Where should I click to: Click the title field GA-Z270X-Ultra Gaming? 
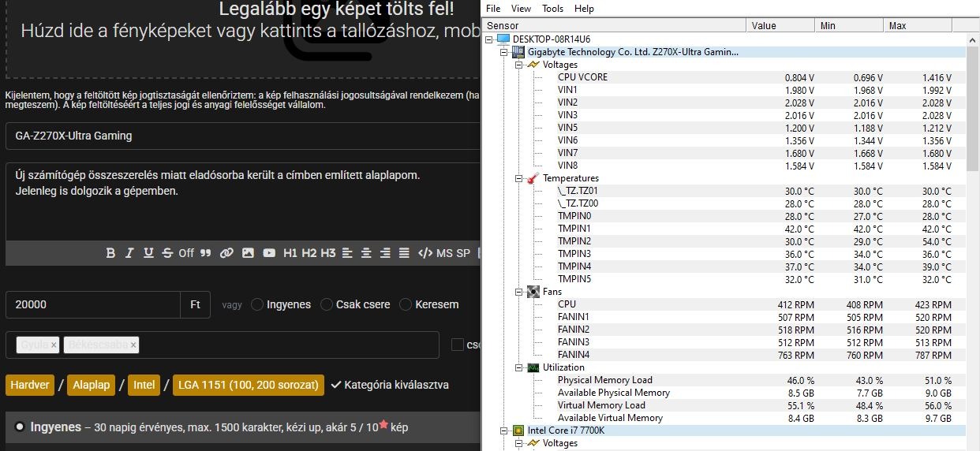click(x=243, y=136)
